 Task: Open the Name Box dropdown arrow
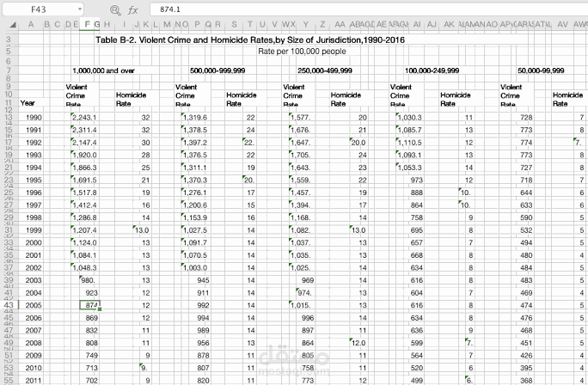coord(79,9)
